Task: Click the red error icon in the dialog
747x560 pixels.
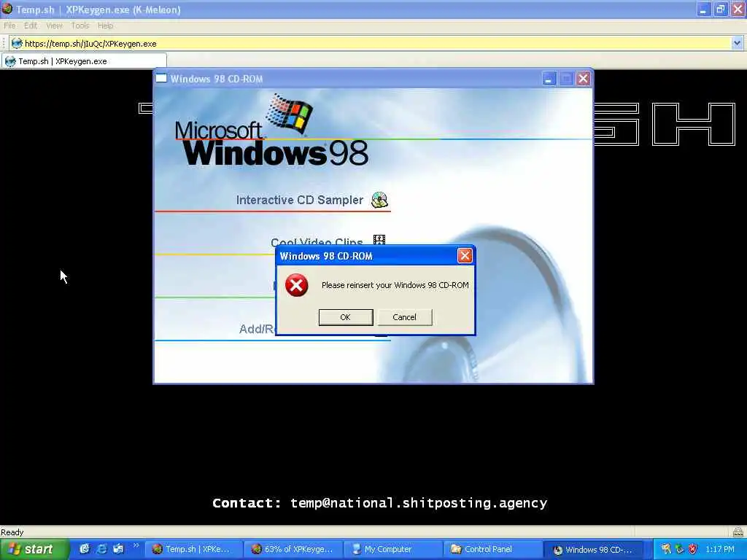Action: [296, 285]
